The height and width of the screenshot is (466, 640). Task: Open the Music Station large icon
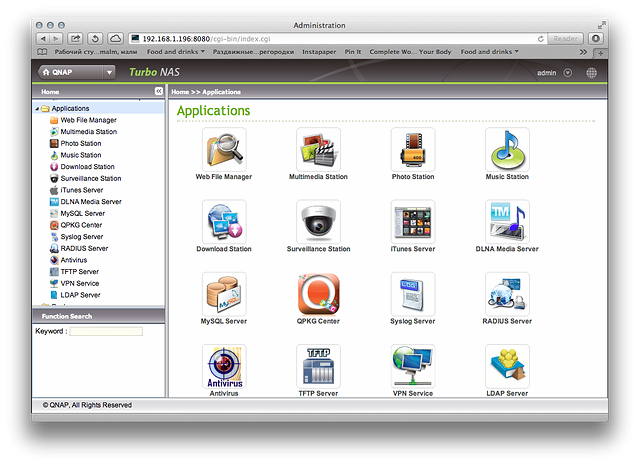point(507,149)
